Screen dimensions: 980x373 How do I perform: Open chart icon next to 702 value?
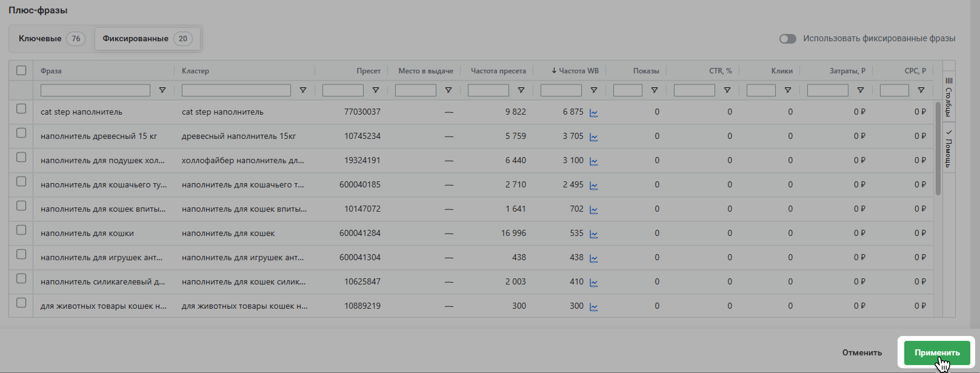[593, 210]
